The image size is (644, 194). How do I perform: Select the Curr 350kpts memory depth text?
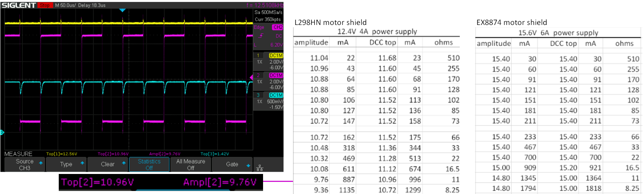(x=268, y=19)
